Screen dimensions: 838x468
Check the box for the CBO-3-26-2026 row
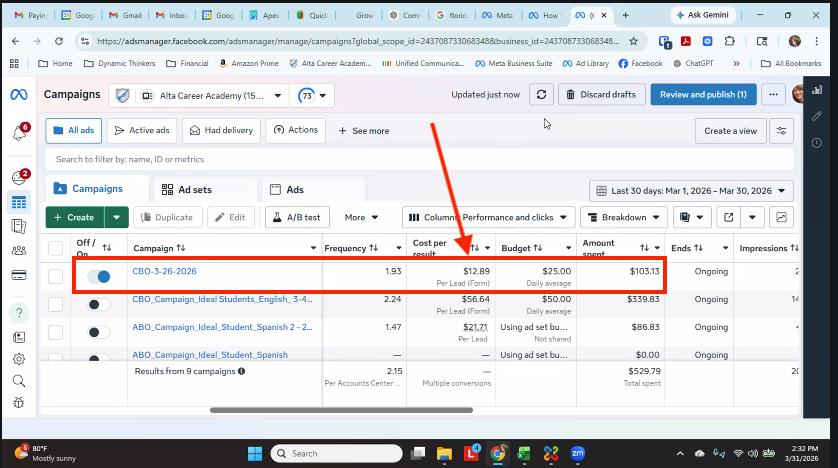click(x=56, y=276)
